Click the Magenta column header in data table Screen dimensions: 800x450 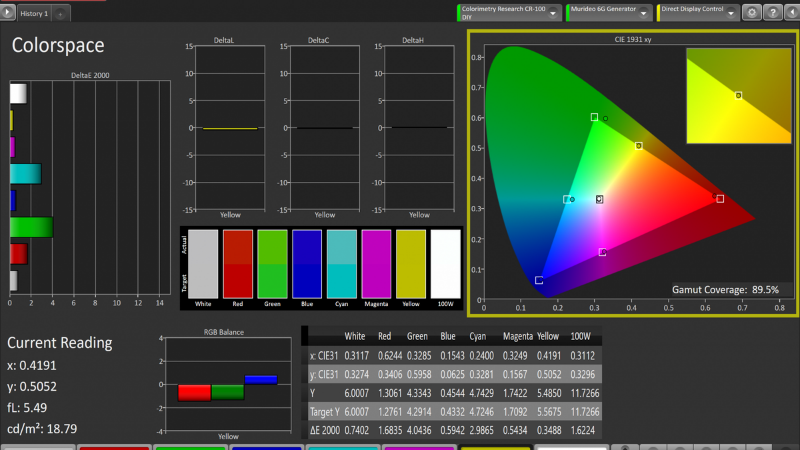(517, 337)
